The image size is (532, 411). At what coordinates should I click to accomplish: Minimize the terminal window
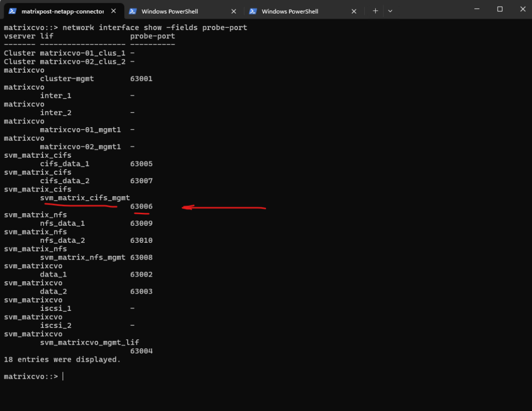click(476, 9)
